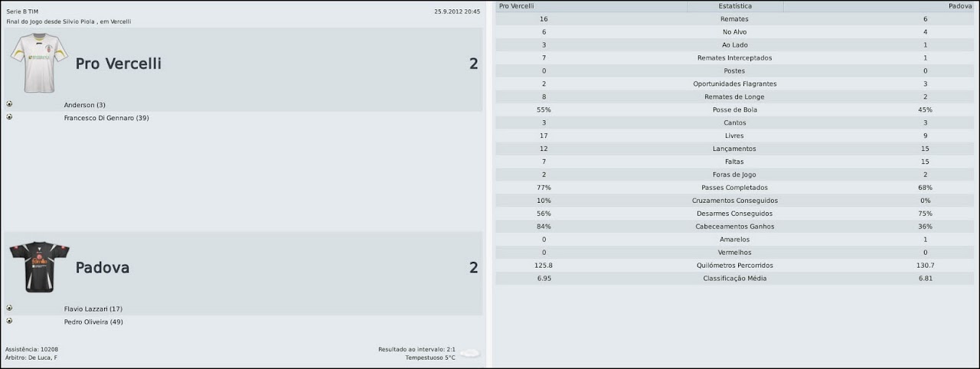Screen dimensions: 980x369
Task: Click the goal ball icon beside Flavio Lazzari
Action: [9, 309]
